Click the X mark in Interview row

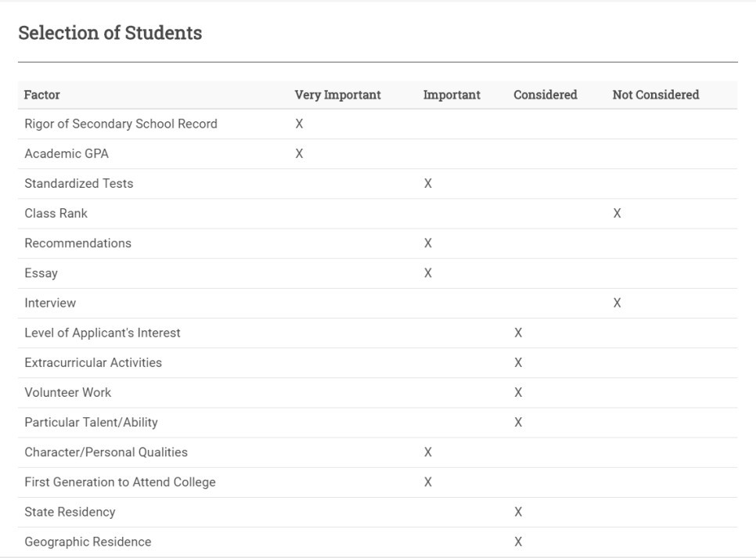[x=617, y=303]
